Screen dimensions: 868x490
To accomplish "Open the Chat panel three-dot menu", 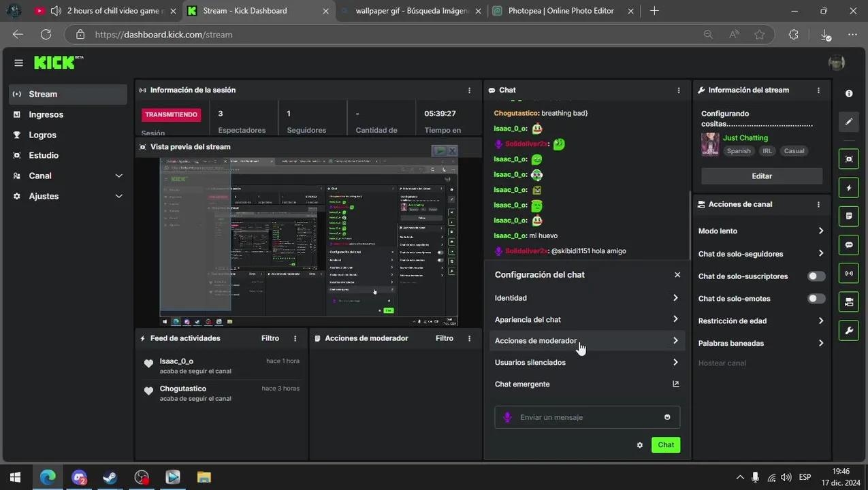I will tap(678, 90).
